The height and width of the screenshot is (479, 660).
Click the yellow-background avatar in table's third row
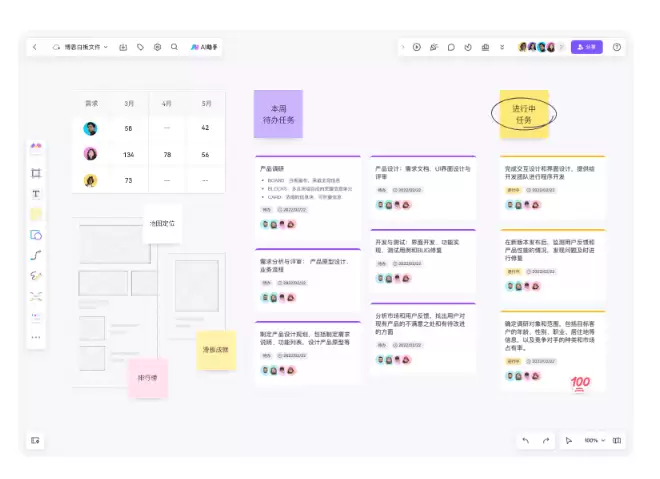click(90, 181)
